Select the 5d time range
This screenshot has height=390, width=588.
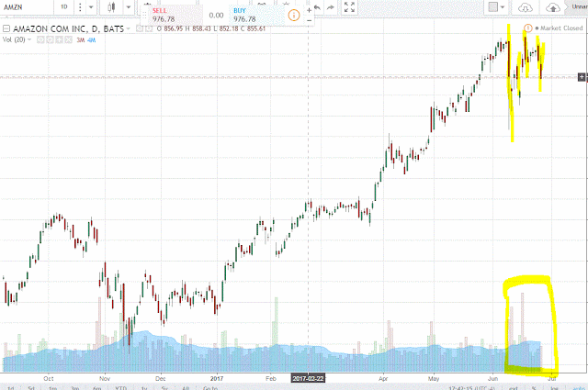click(x=31, y=387)
